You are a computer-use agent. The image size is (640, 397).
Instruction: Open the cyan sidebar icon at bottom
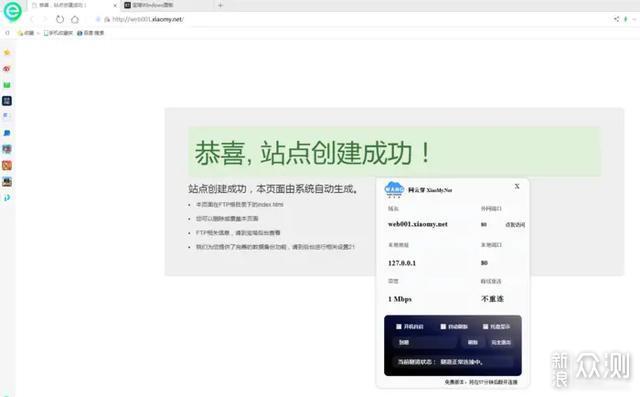coord(7,198)
